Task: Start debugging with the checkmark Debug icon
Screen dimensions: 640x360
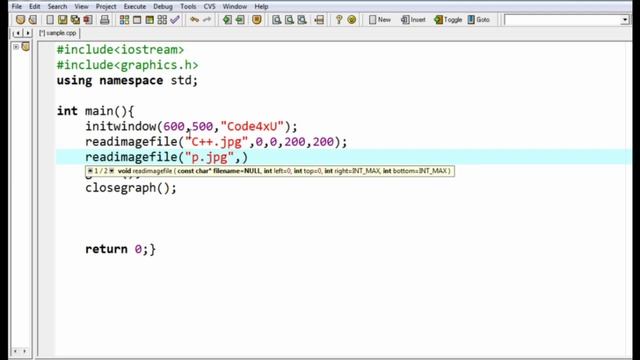Action: 175,20
